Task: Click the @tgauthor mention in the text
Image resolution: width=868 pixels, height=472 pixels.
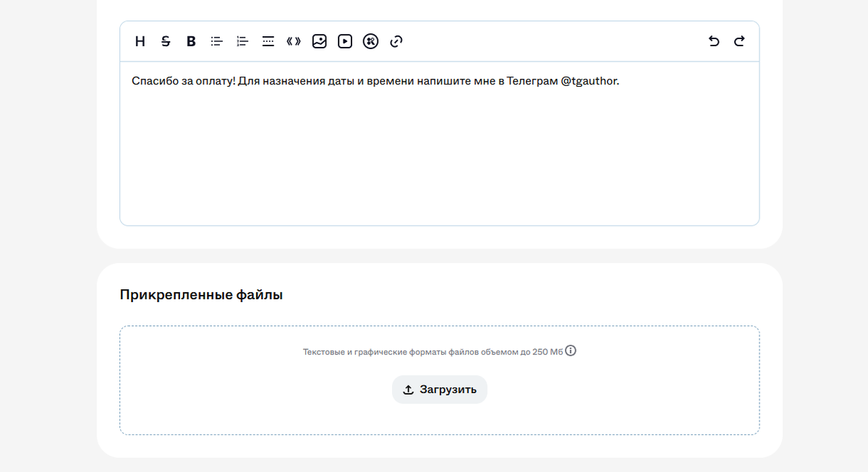Action: [589, 81]
